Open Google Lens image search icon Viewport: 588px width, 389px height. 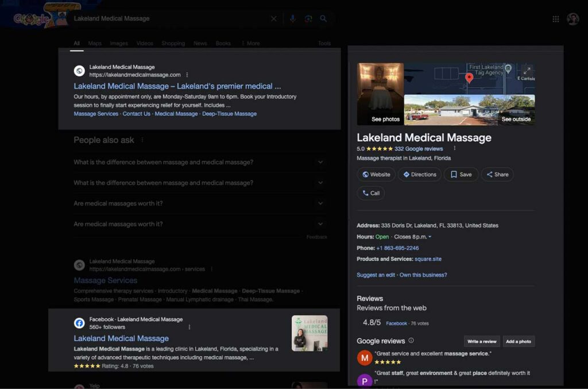(308, 18)
